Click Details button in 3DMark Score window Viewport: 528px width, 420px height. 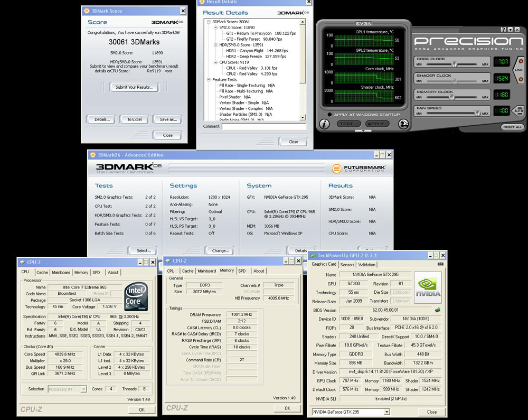pyautogui.click(x=102, y=119)
